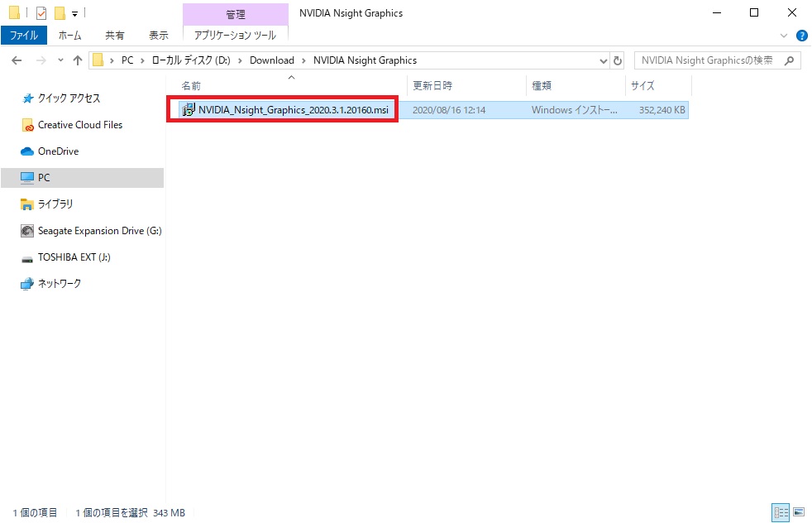812x523 pixels.
Task: Switch to details view layout
Action: 781,512
